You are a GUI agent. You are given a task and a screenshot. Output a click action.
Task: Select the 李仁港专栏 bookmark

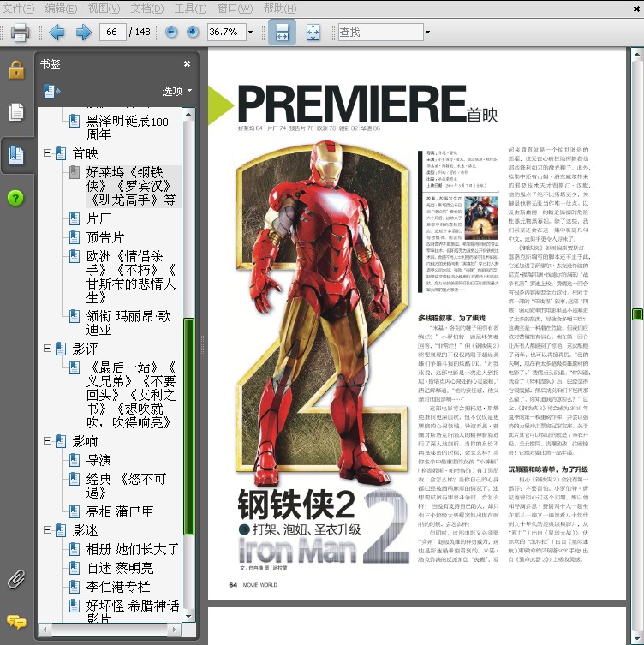coord(118,587)
